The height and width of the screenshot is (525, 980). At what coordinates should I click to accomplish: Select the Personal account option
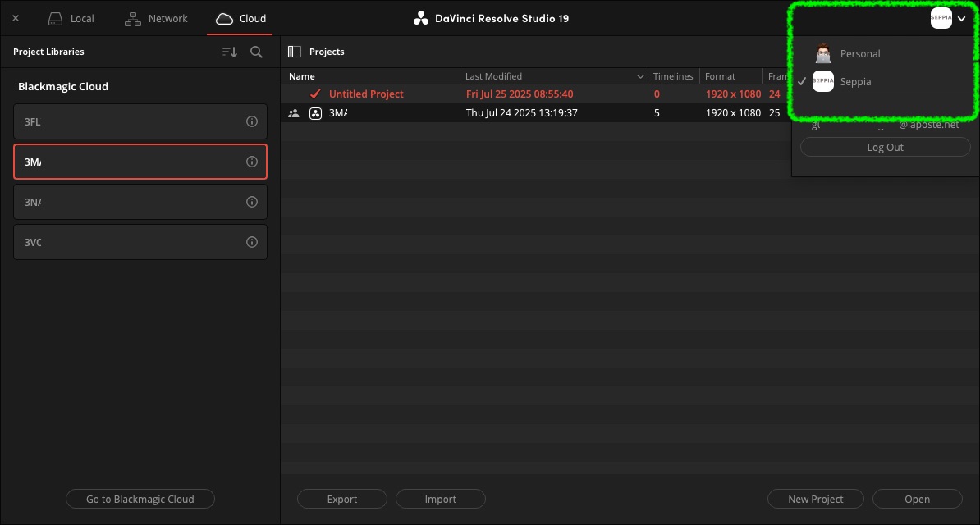[859, 54]
